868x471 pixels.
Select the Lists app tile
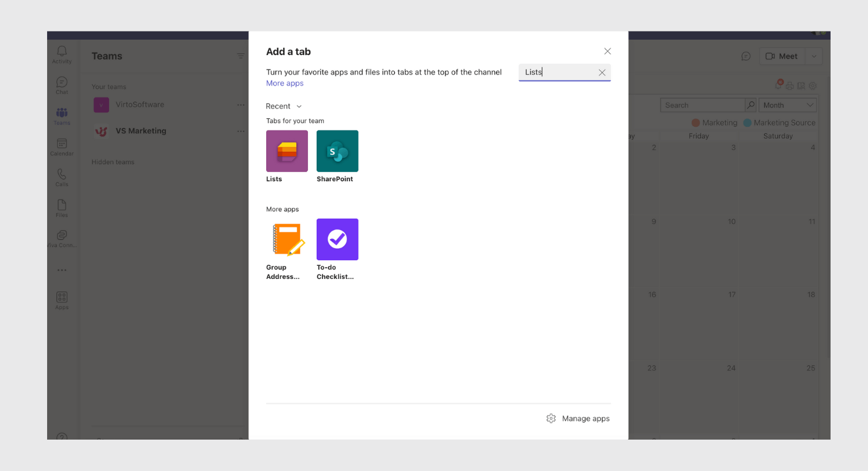click(286, 150)
